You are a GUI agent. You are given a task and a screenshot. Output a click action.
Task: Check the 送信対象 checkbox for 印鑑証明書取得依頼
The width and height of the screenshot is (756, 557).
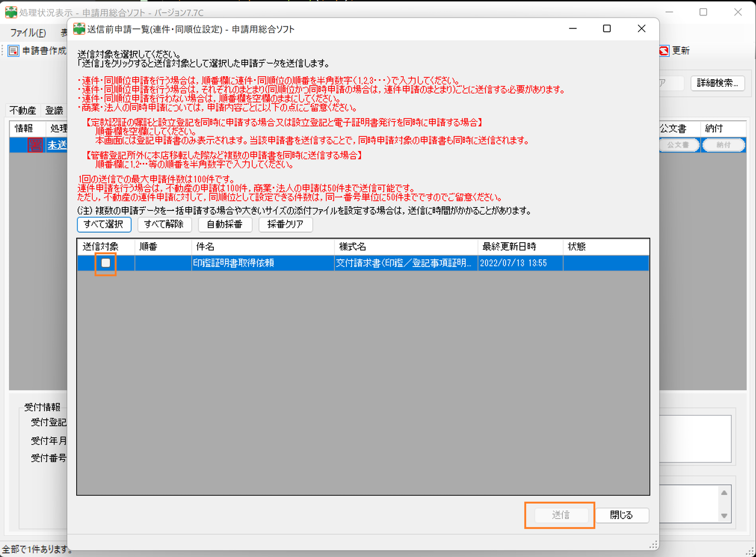[x=106, y=263]
